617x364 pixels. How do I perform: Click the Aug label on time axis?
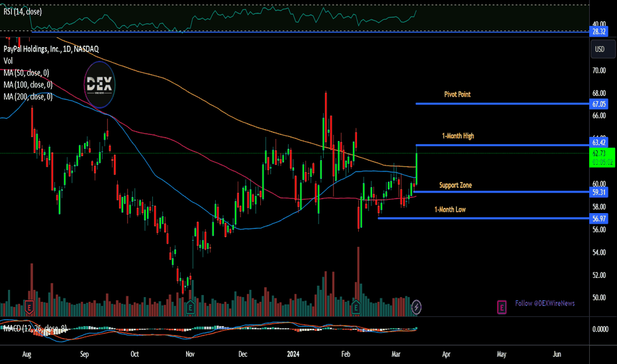(x=26, y=354)
